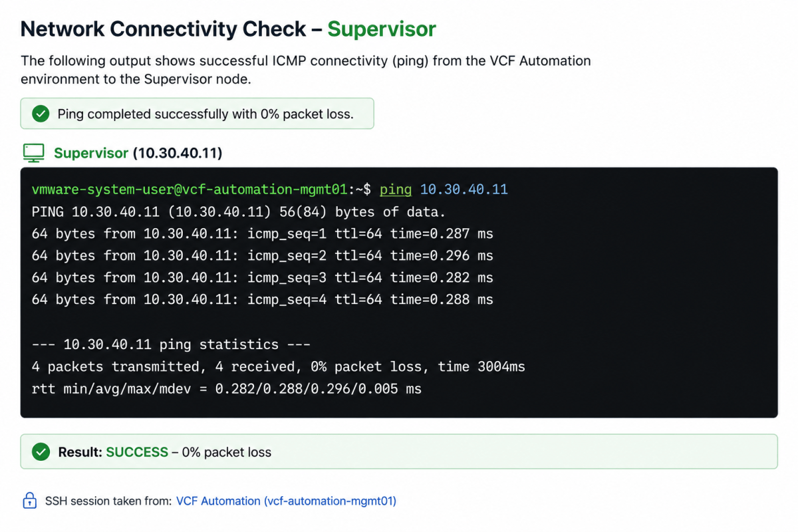Click the 'rtt min/avg/max/mdev' line

point(227,388)
